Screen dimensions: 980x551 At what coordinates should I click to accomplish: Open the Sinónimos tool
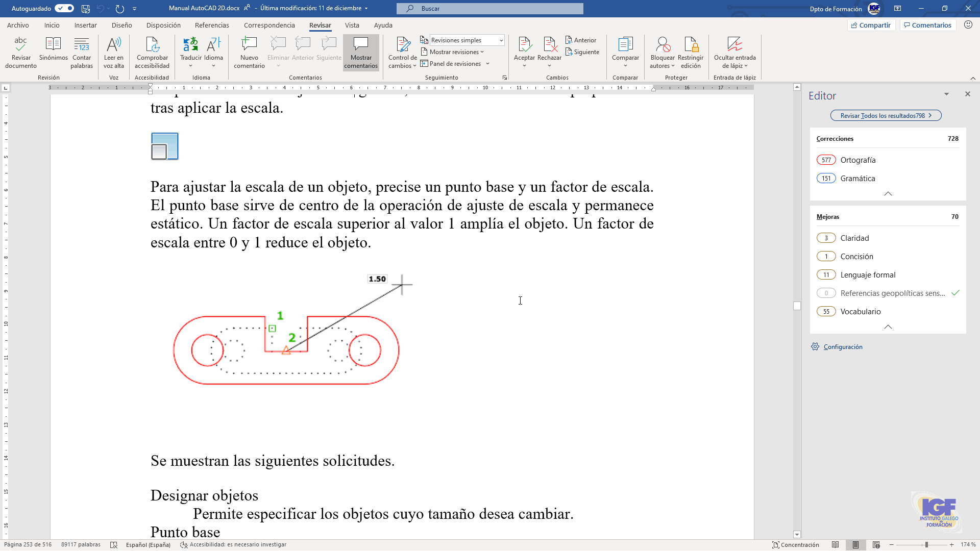[53, 51]
